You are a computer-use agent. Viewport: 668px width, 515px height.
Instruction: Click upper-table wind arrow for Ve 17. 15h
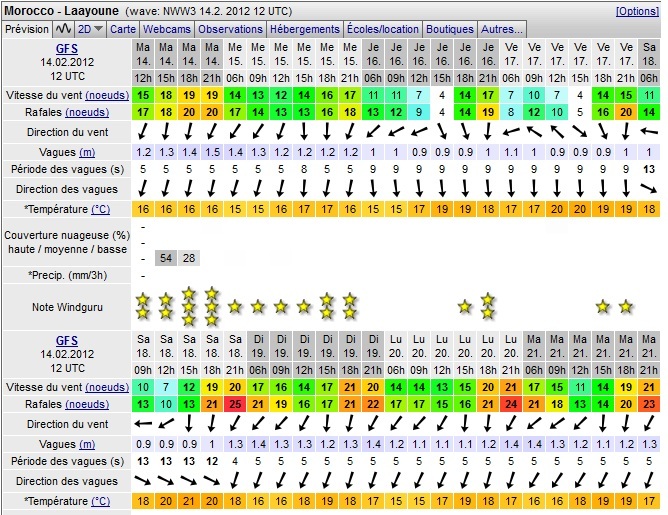580,132
